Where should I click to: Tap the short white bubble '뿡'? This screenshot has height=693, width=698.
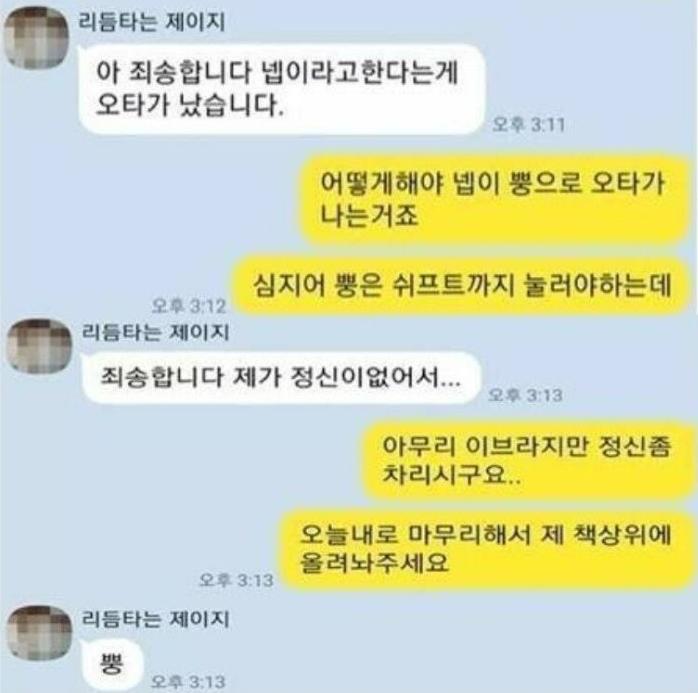(112, 665)
